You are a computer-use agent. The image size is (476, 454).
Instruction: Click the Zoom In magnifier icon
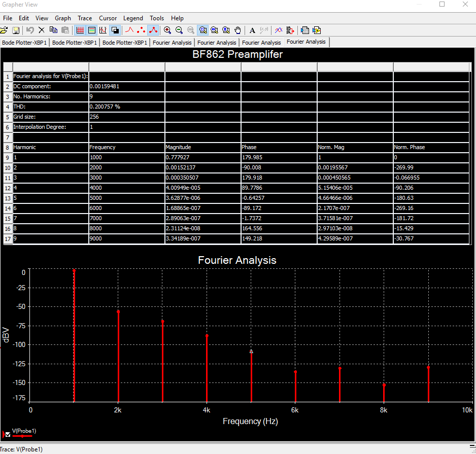click(x=167, y=30)
